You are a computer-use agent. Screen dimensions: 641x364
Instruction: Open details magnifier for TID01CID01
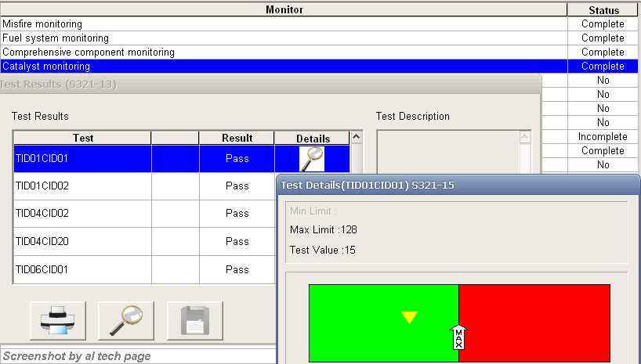click(312, 159)
